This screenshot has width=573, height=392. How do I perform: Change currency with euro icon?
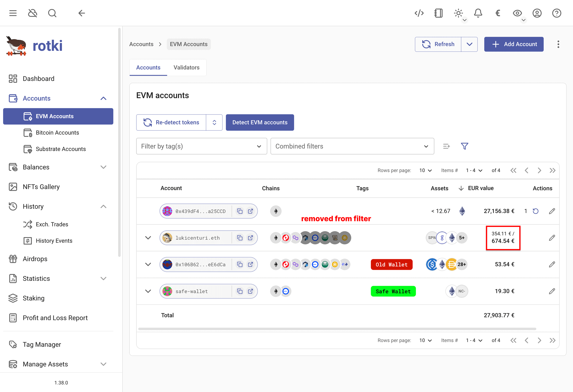pos(498,13)
